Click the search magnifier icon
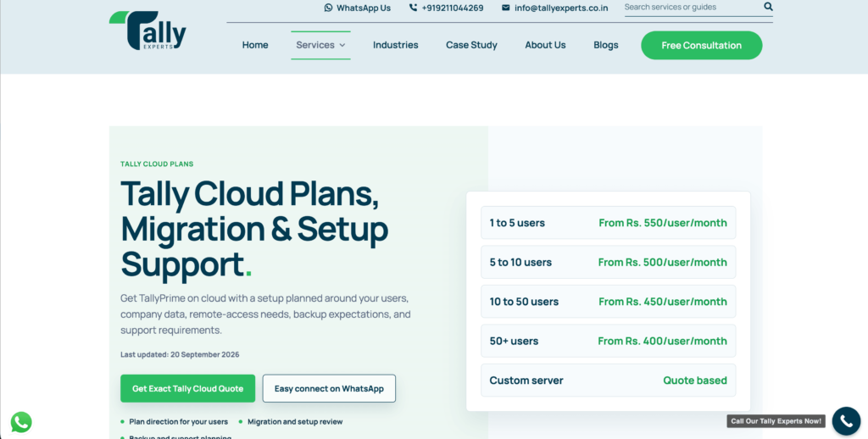Viewport: 868px width, 439px height. tap(768, 7)
